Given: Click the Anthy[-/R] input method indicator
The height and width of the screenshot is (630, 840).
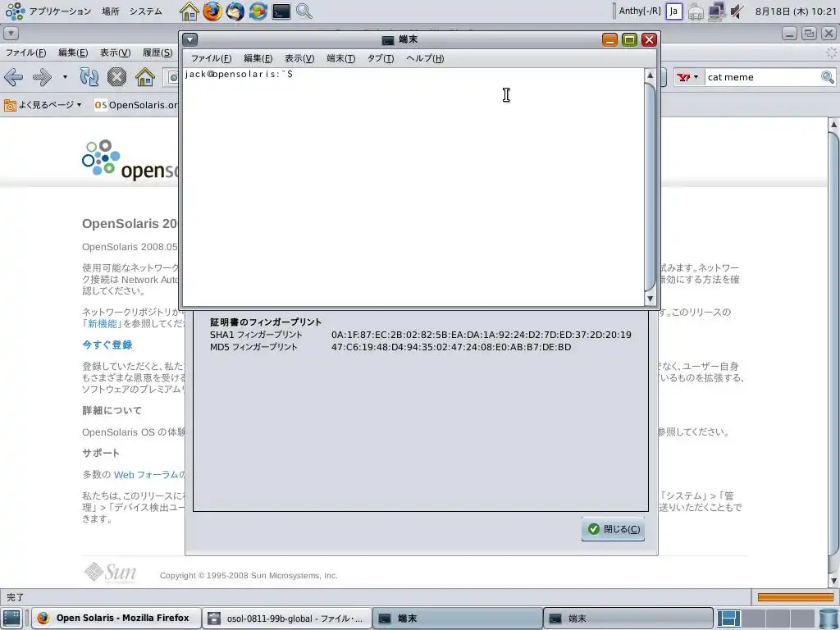Looking at the screenshot, I should [640, 11].
